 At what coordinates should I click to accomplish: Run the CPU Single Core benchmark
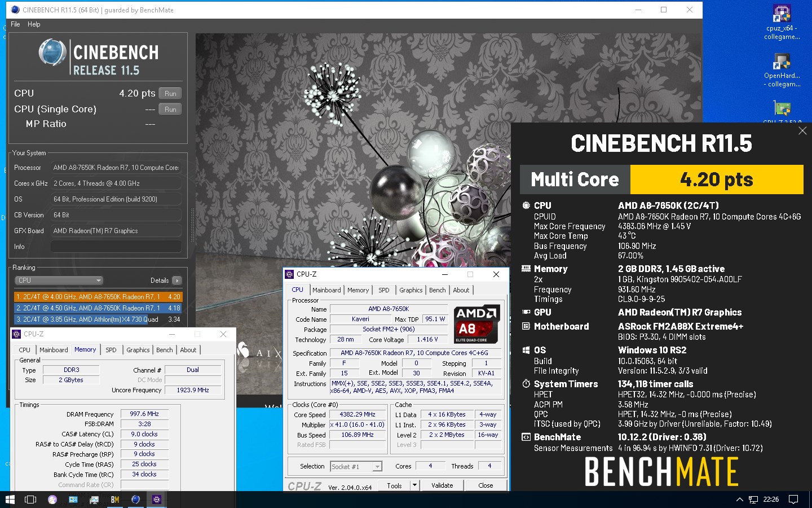pos(170,110)
